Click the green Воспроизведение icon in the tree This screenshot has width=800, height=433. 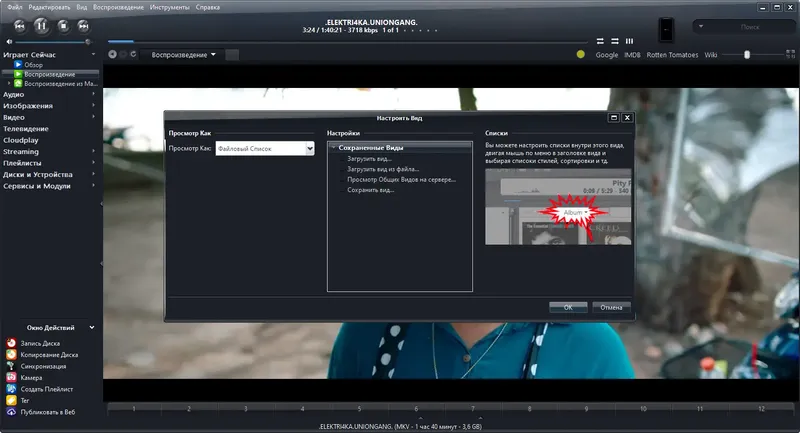[18, 74]
